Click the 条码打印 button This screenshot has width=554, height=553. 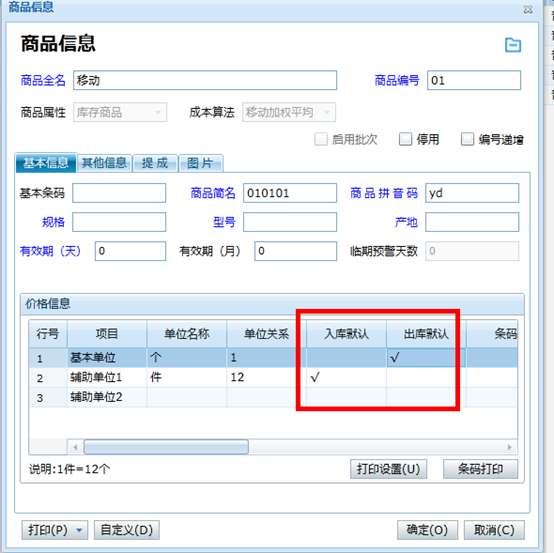click(481, 469)
